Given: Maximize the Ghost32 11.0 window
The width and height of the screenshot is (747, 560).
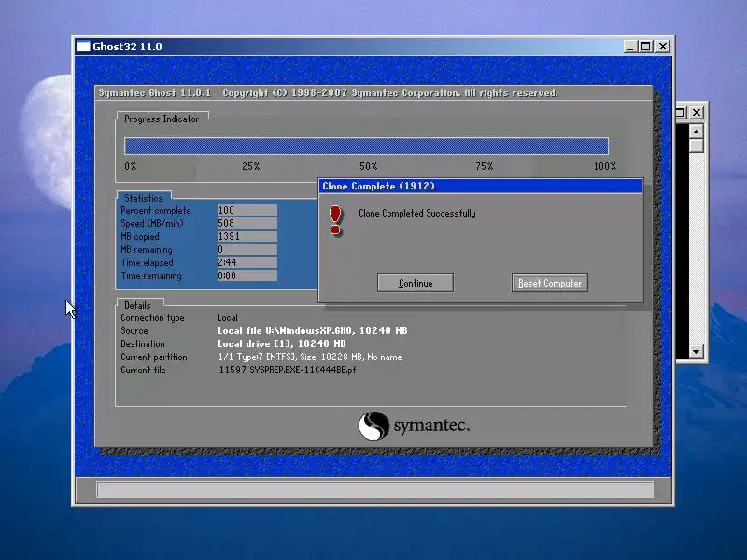Looking at the screenshot, I should click(646, 46).
